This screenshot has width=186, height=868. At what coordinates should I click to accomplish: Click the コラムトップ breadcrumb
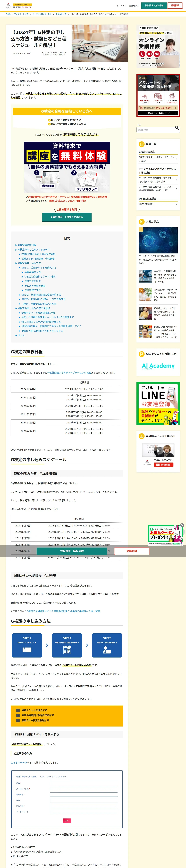[61, 14]
